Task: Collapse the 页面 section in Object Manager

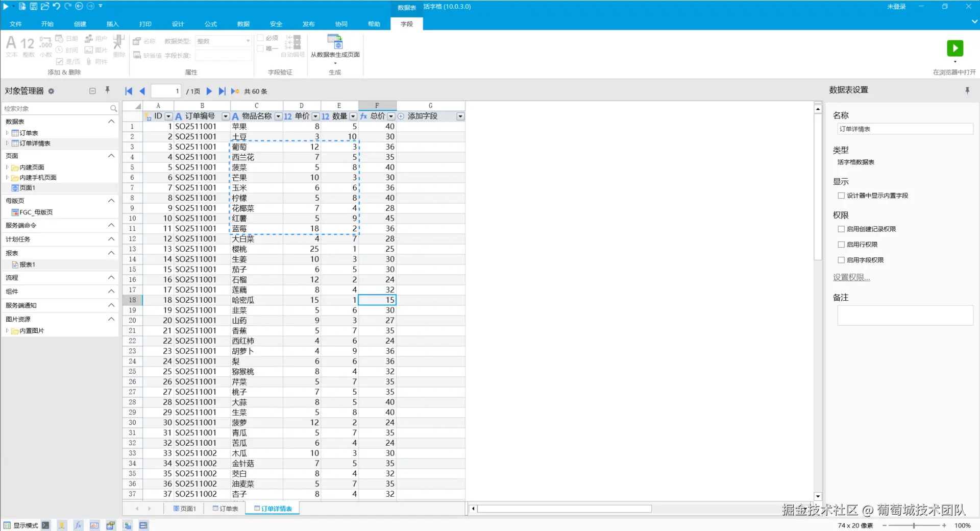Action: (x=111, y=156)
